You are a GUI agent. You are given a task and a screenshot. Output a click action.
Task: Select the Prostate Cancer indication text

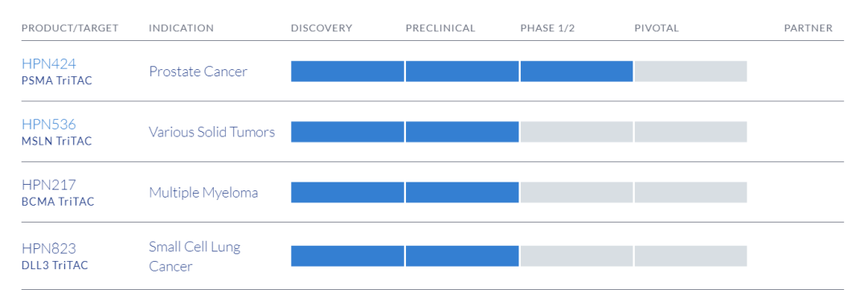[199, 71]
